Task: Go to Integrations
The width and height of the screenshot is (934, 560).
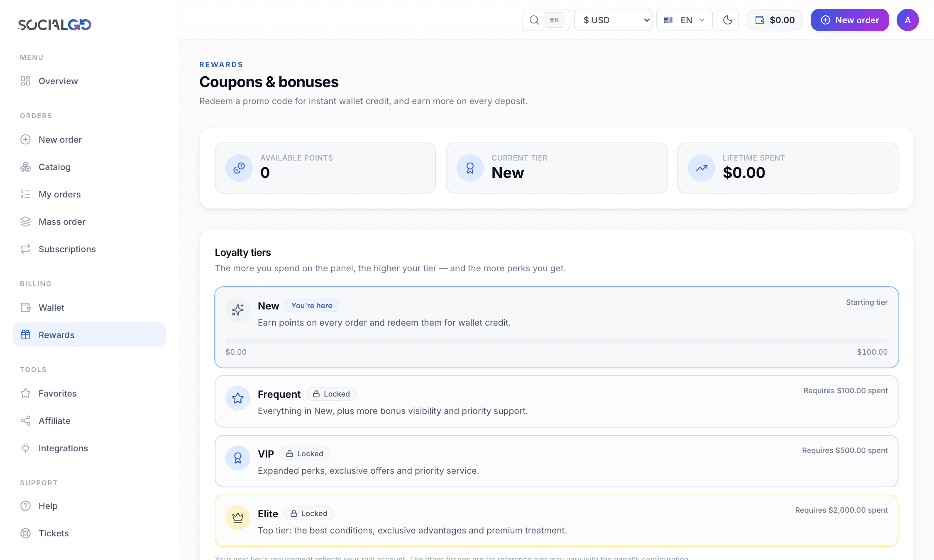Action: click(89, 448)
